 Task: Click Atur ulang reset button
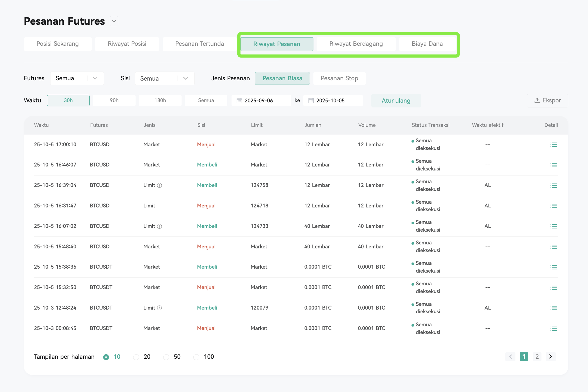[396, 101]
